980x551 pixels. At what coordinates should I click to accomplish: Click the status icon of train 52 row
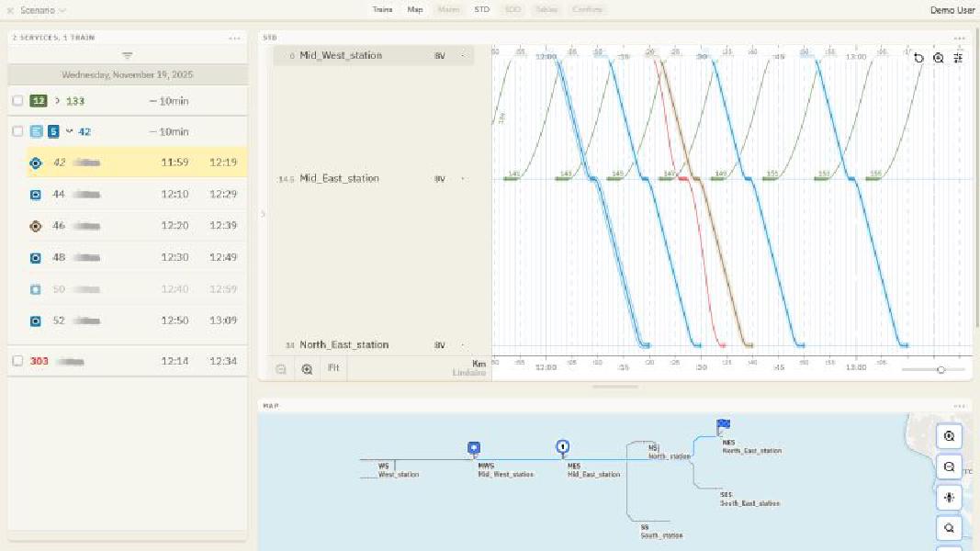(36, 321)
